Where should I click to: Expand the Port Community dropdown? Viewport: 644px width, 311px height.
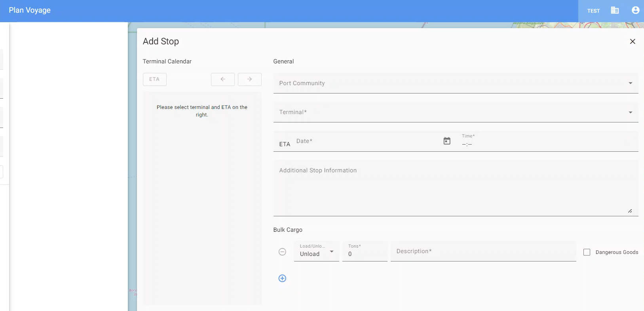pos(455,83)
